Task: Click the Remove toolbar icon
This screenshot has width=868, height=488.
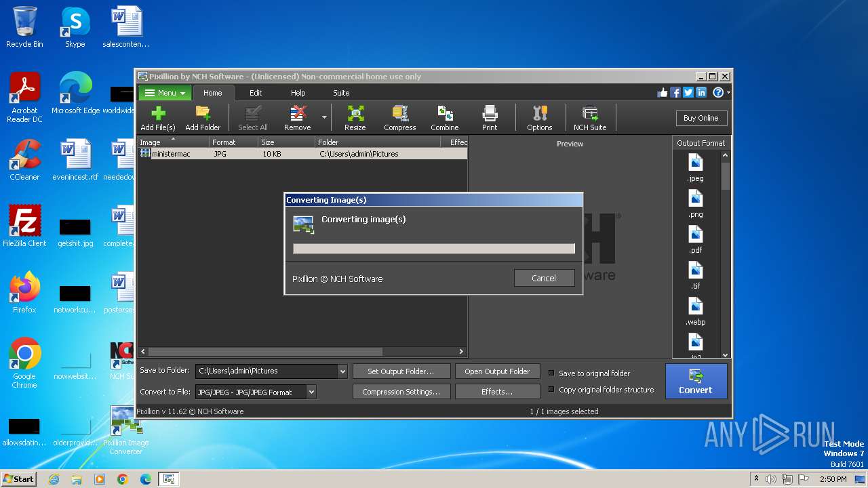Action: [298, 119]
